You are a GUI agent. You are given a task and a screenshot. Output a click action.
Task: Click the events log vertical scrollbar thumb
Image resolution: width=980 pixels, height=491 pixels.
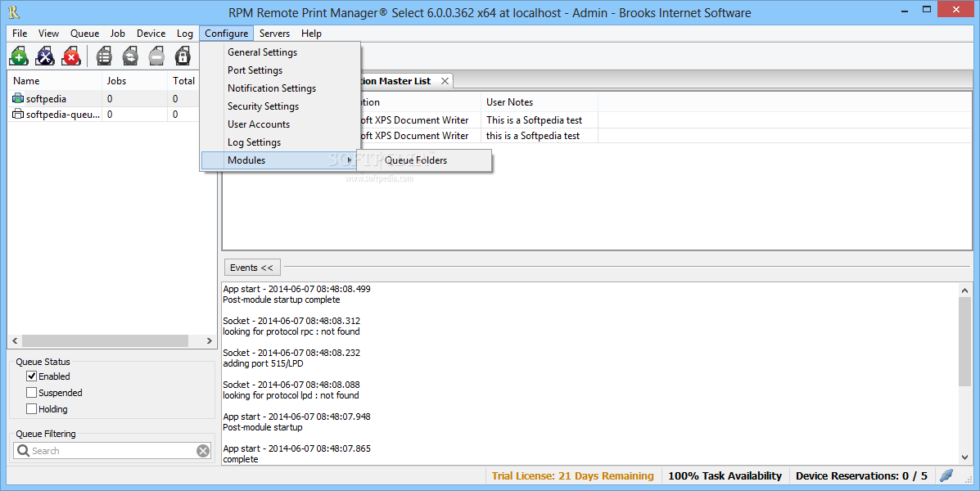[964, 340]
